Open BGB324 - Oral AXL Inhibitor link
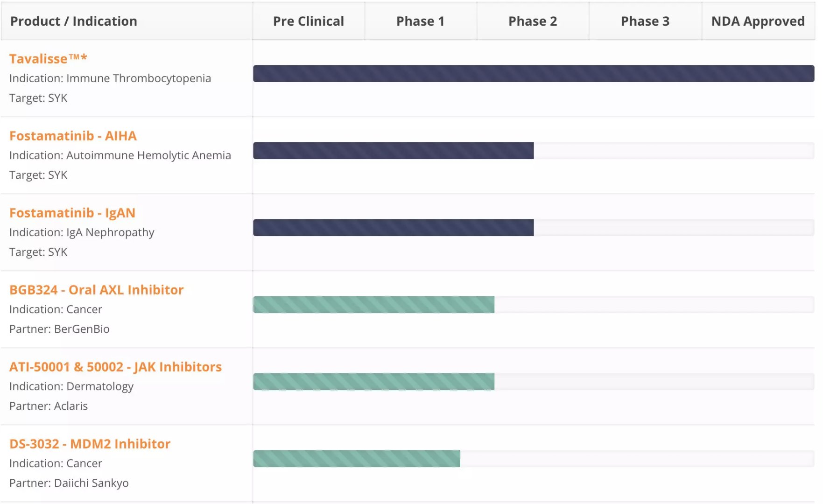 [96, 290]
